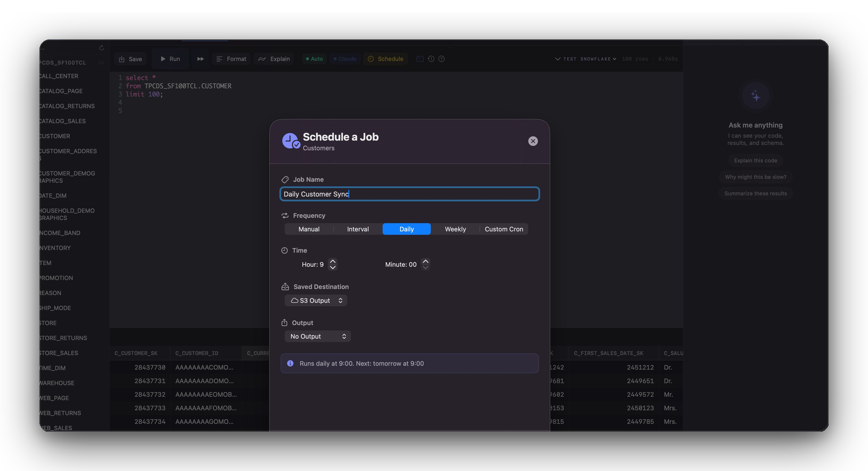
Task: Decrease the Hour value with down arrow
Action: (x=333, y=268)
